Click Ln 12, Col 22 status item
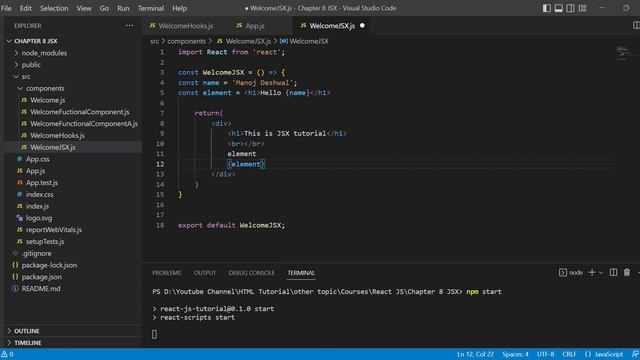The image size is (640, 360). click(x=475, y=354)
